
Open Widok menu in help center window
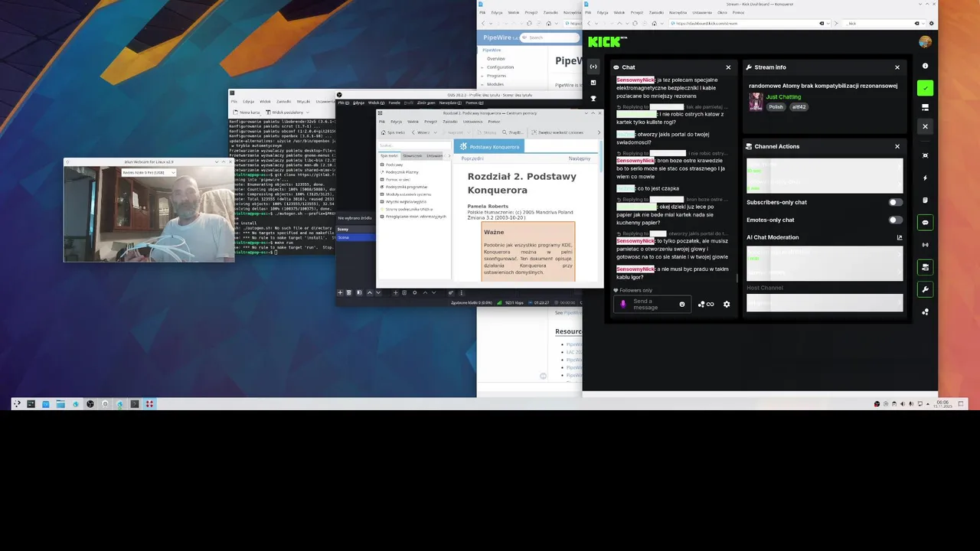tap(413, 121)
